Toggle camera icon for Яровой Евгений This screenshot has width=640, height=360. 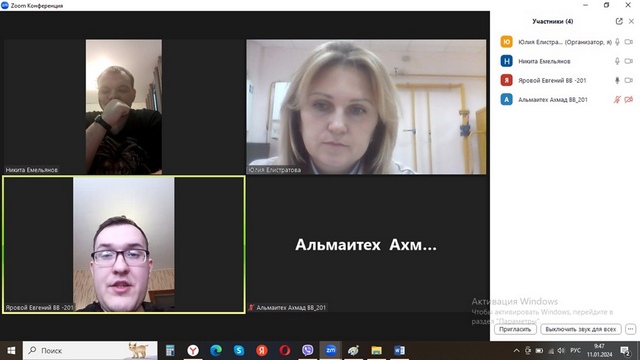[629, 80]
